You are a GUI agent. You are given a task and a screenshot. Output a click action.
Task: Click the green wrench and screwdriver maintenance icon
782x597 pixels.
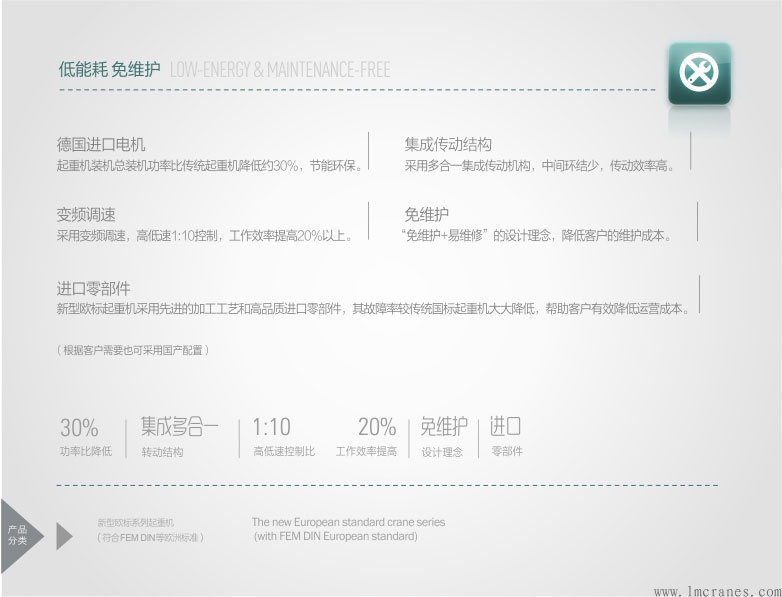[x=699, y=73]
